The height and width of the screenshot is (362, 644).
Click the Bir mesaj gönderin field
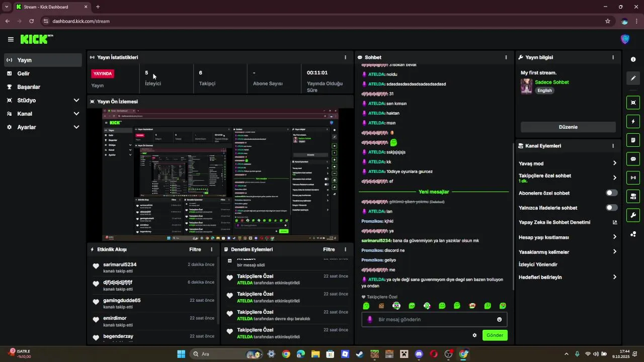coord(434,319)
